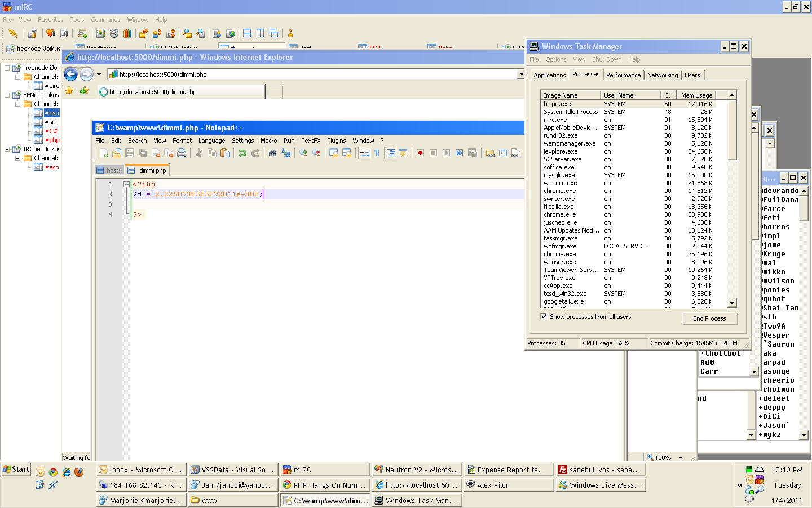Open IE recent pages dropdown arrow
812x508 pixels.
coord(99,75)
